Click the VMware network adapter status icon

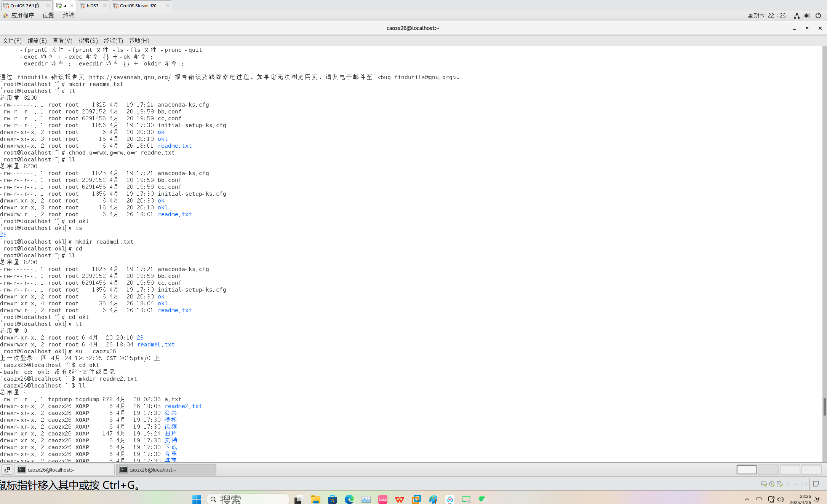(x=780, y=484)
